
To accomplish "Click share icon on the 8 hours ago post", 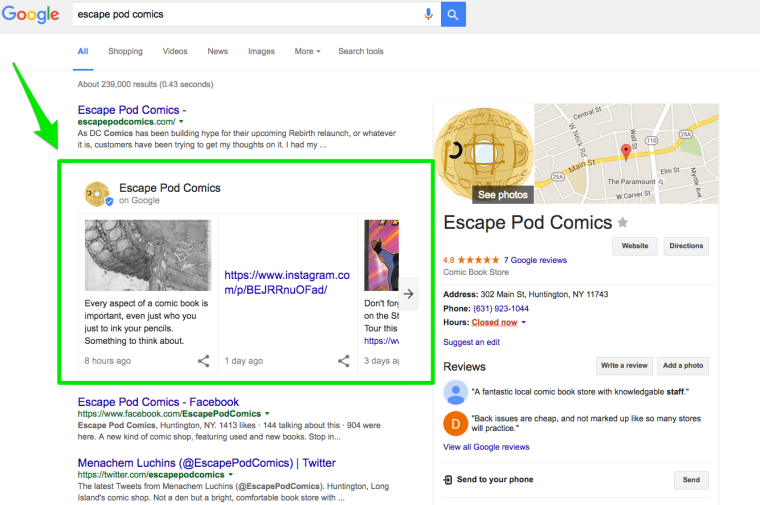I will click(x=204, y=361).
